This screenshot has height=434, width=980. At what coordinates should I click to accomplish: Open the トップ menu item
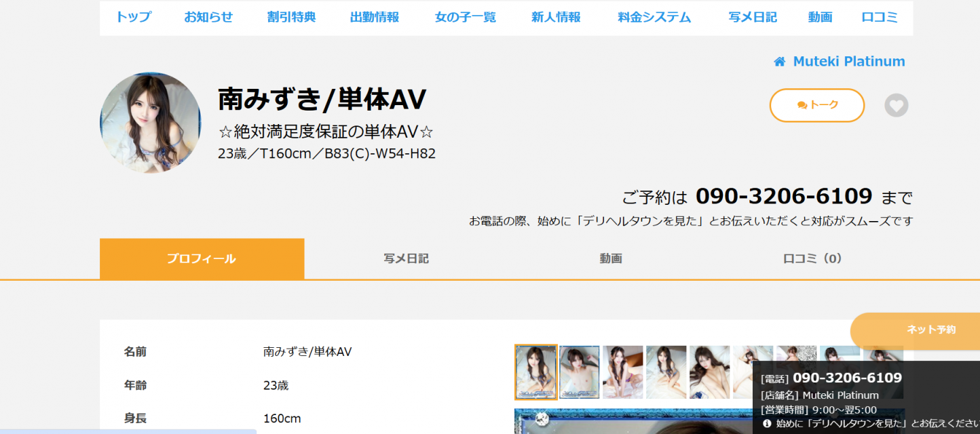coord(134,18)
